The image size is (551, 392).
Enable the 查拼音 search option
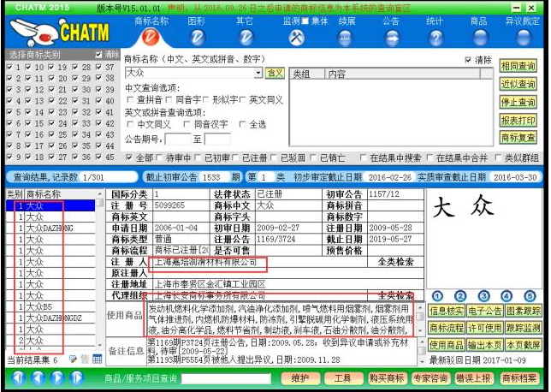tap(130, 100)
